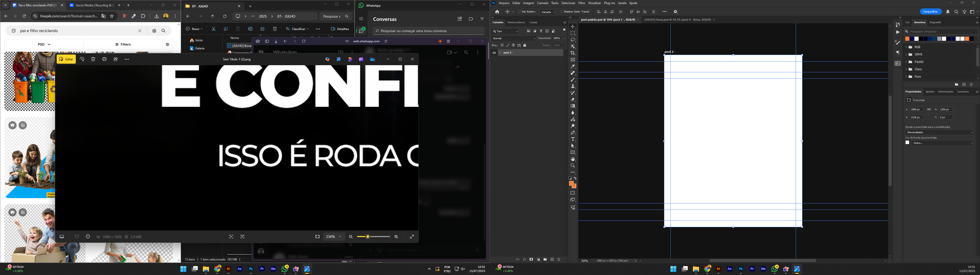Check Mostrar Contr. Transf. option
This screenshot has width=980, height=275.
(x=561, y=12)
